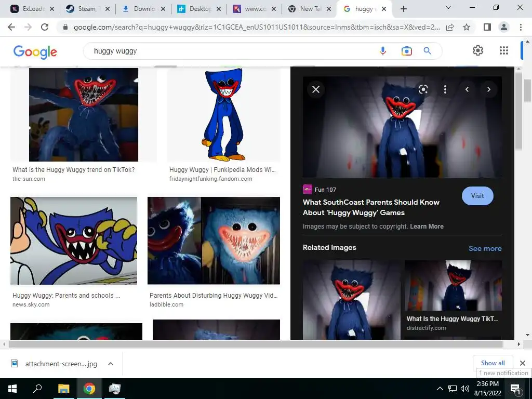Close the Steam tab
Image resolution: width=532 pixels, height=399 pixels.
[x=108, y=9]
